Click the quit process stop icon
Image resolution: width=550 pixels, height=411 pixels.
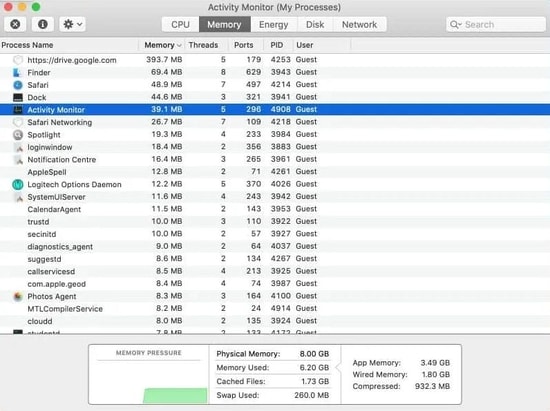(x=15, y=24)
